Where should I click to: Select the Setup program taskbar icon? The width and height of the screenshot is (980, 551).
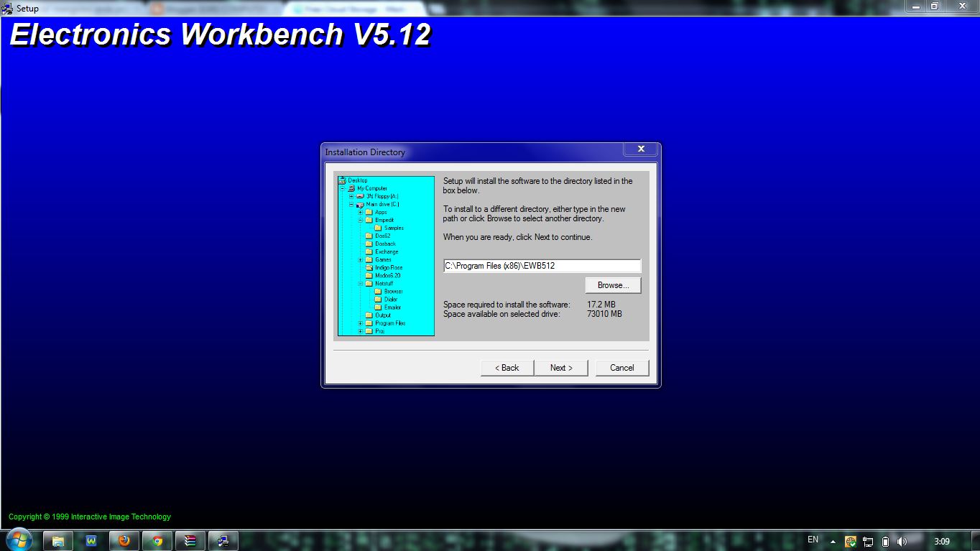click(x=224, y=540)
